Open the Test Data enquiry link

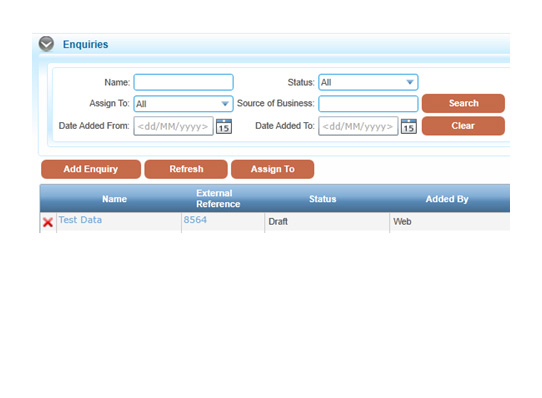click(x=80, y=220)
